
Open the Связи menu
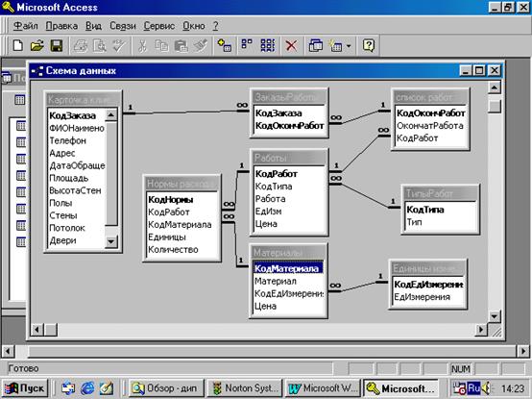click(123, 26)
